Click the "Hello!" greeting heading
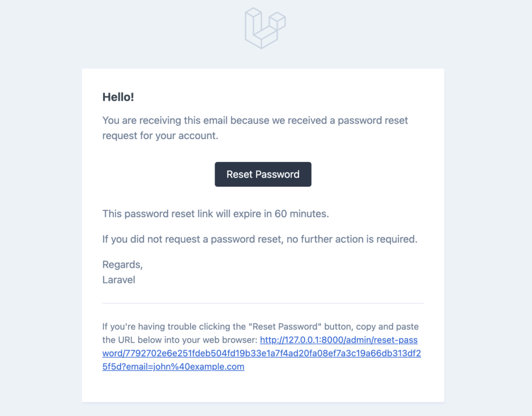The image size is (532, 416). [x=118, y=97]
